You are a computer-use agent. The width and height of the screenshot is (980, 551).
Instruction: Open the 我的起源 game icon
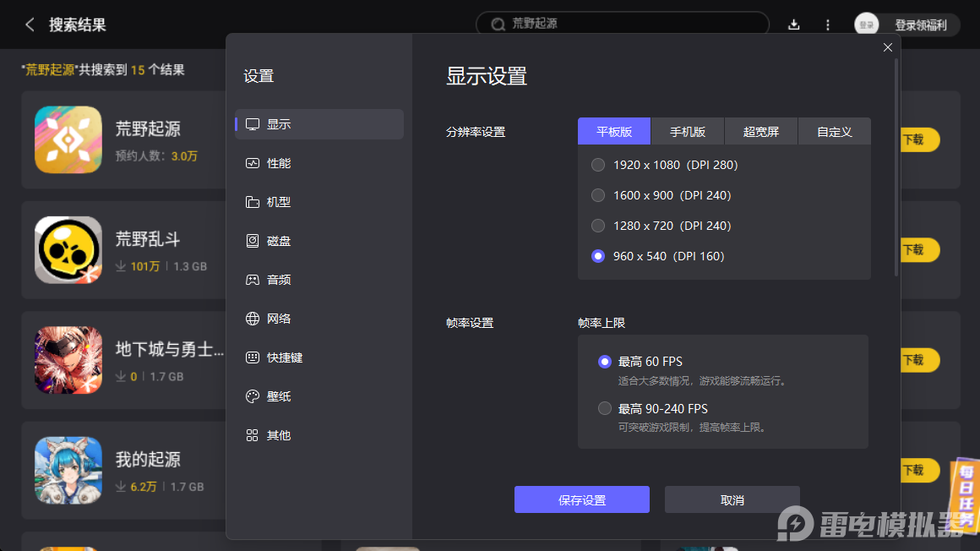[68, 471]
